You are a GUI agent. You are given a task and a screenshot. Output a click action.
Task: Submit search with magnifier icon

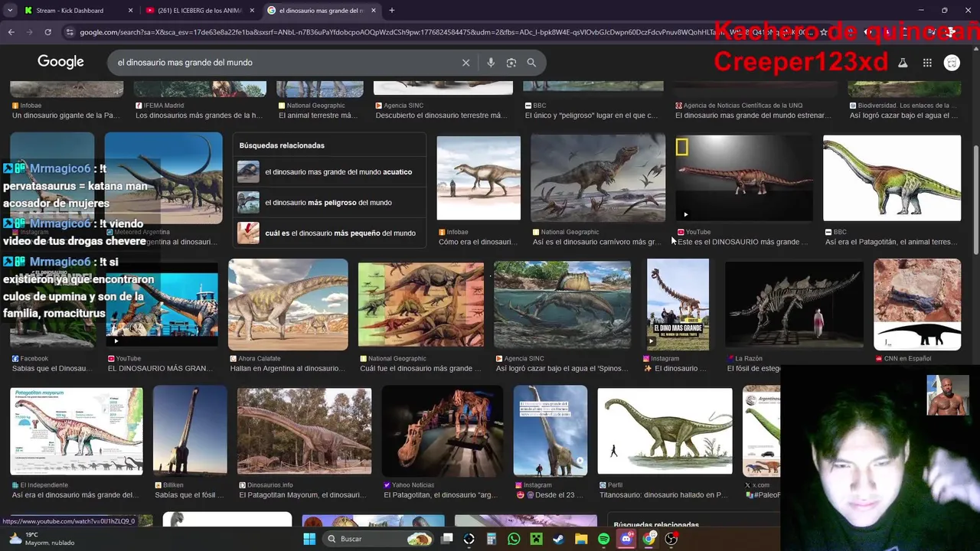(531, 63)
